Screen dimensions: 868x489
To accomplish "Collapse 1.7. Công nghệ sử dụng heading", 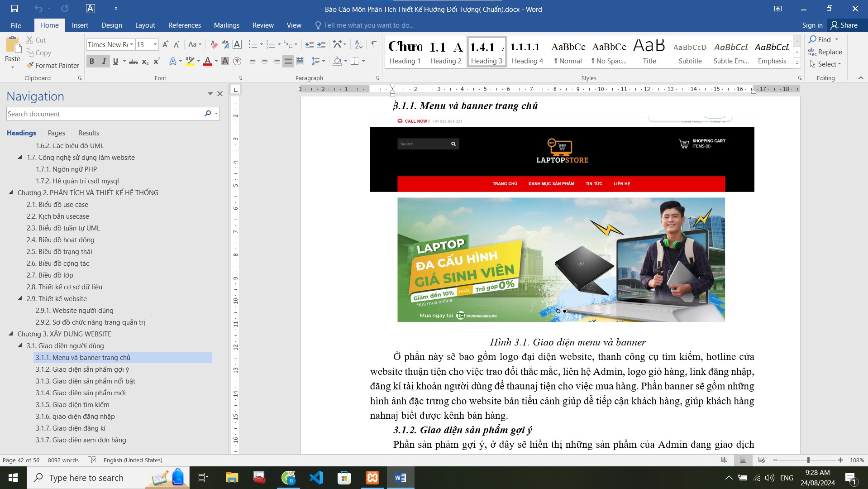I will tap(20, 157).
